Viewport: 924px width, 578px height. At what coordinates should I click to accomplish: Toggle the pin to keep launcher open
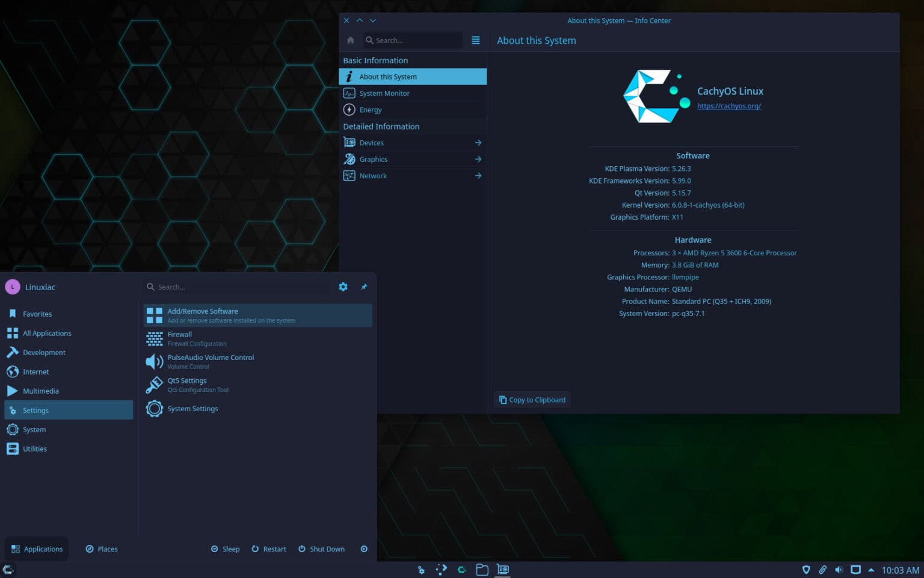pos(363,287)
